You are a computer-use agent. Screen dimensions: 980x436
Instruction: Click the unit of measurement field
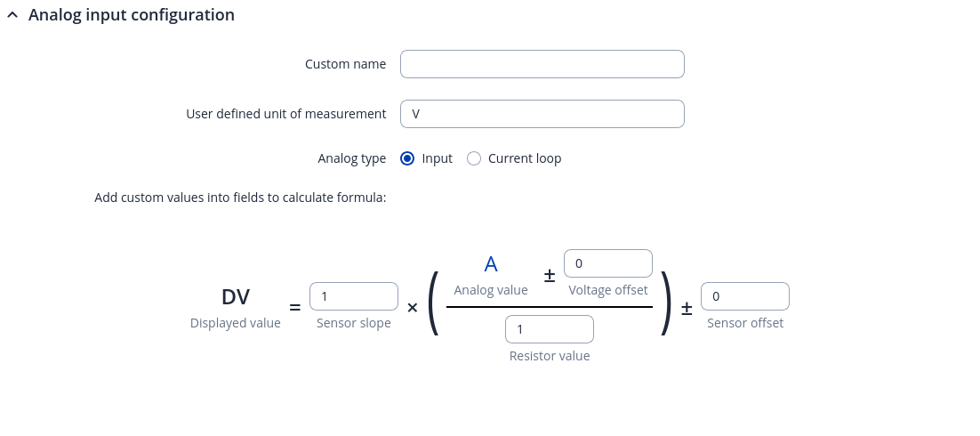pyautogui.click(x=542, y=114)
